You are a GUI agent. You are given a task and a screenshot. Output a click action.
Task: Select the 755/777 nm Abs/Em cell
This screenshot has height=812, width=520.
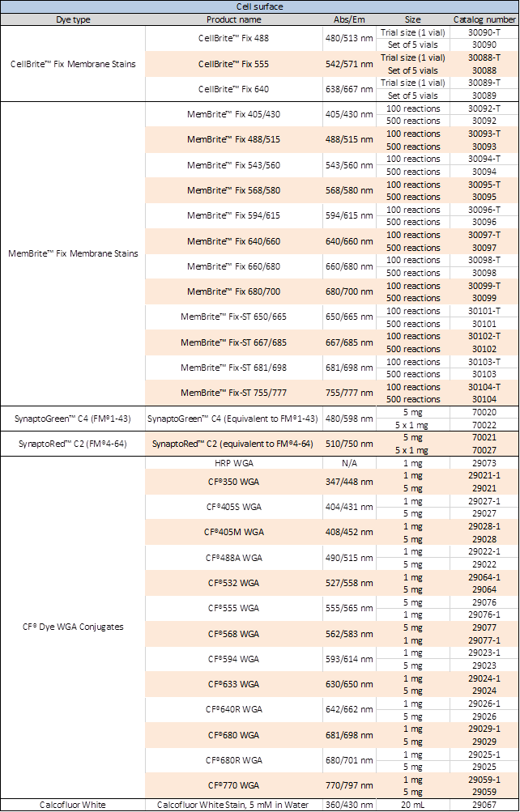[x=349, y=393]
